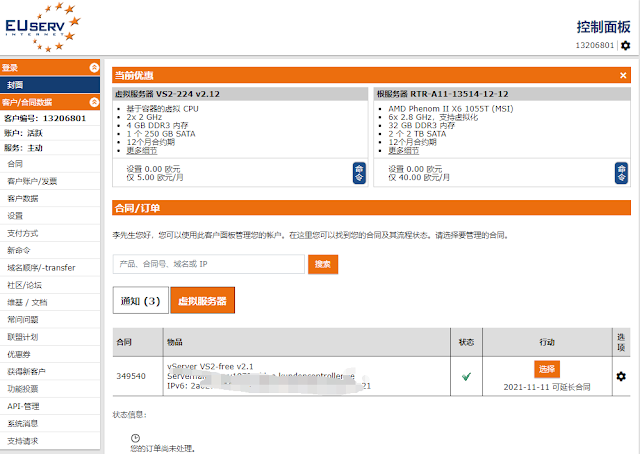Image resolution: width=640 pixels, height=454 pixels.
Task: Click the green status checkmark in contract row
Action: 466,376
